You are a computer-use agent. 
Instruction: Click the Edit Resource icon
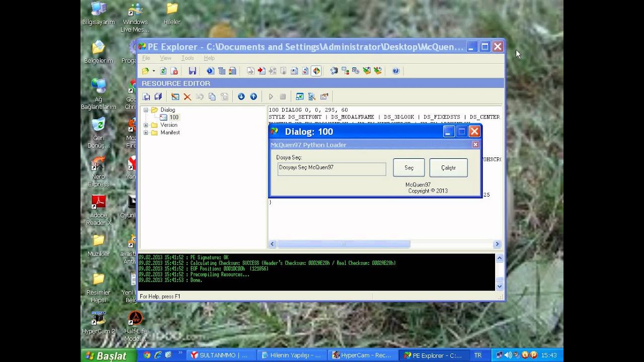point(175,97)
